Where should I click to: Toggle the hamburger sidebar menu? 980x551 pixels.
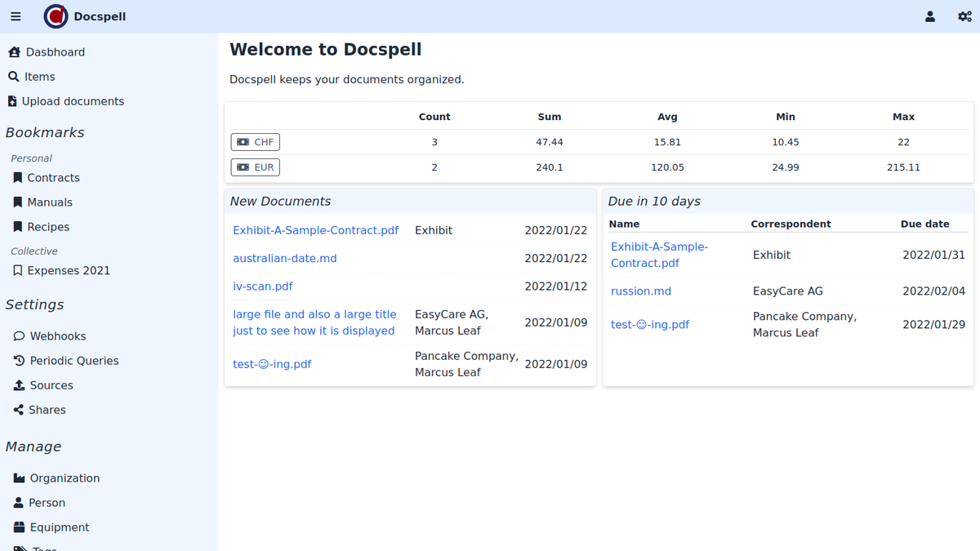pyautogui.click(x=16, y=16)
